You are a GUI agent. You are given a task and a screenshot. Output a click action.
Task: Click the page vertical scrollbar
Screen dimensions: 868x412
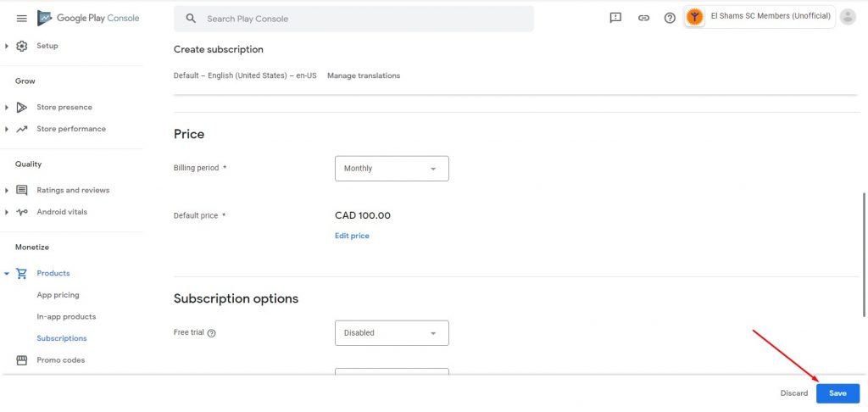point(864,254)
